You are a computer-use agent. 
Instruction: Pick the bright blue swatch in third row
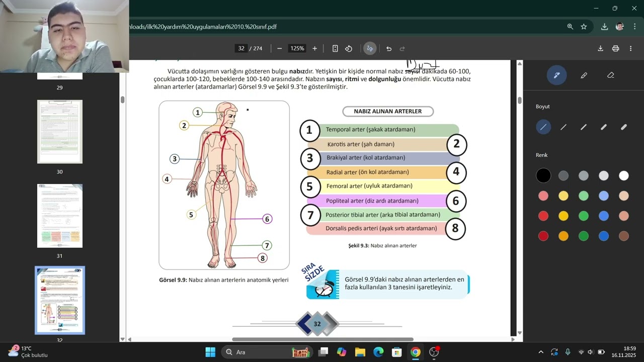pos(604,216)
